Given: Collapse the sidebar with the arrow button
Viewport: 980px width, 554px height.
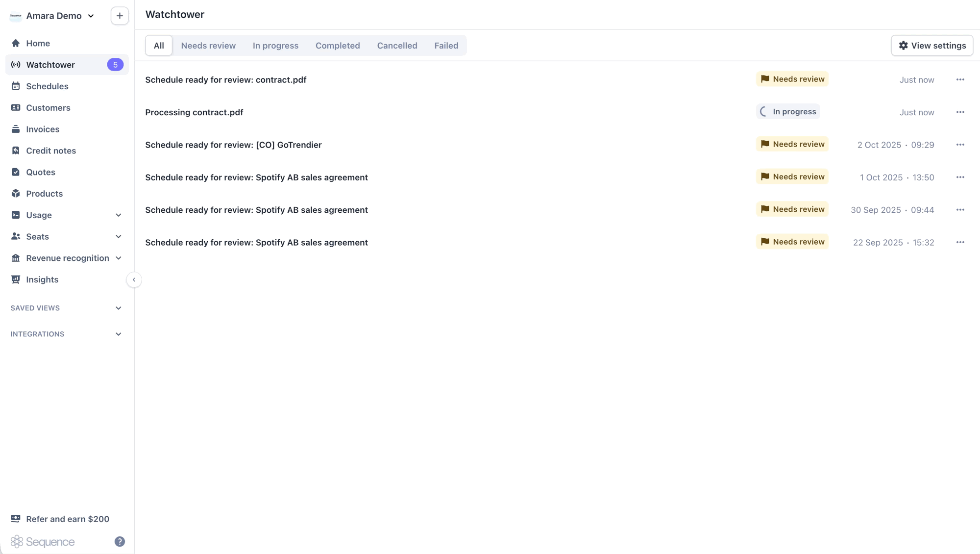Looking at the screenshot, I should point(134,279).
